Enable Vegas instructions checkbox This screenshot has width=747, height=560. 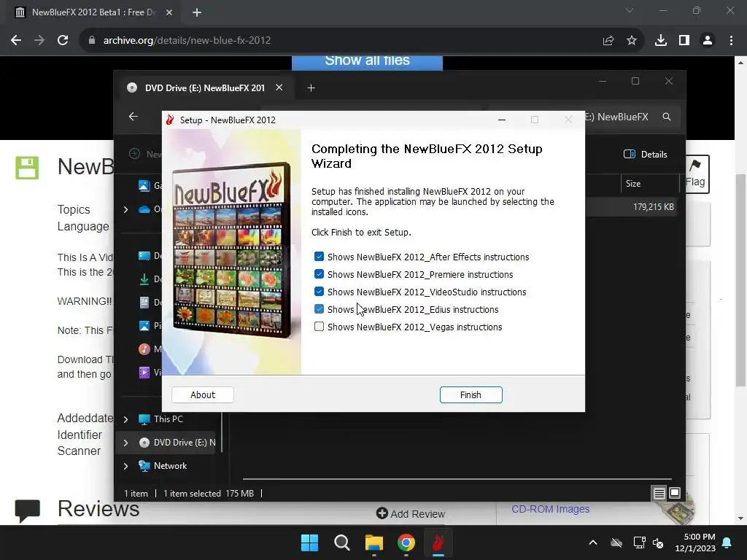[320, 327]
